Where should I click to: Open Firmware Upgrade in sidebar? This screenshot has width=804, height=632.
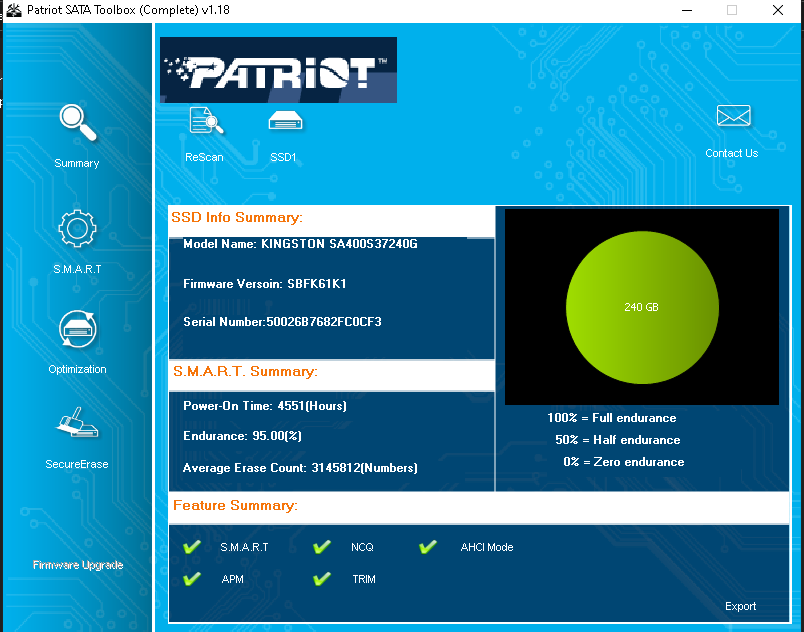pos(78,565)
